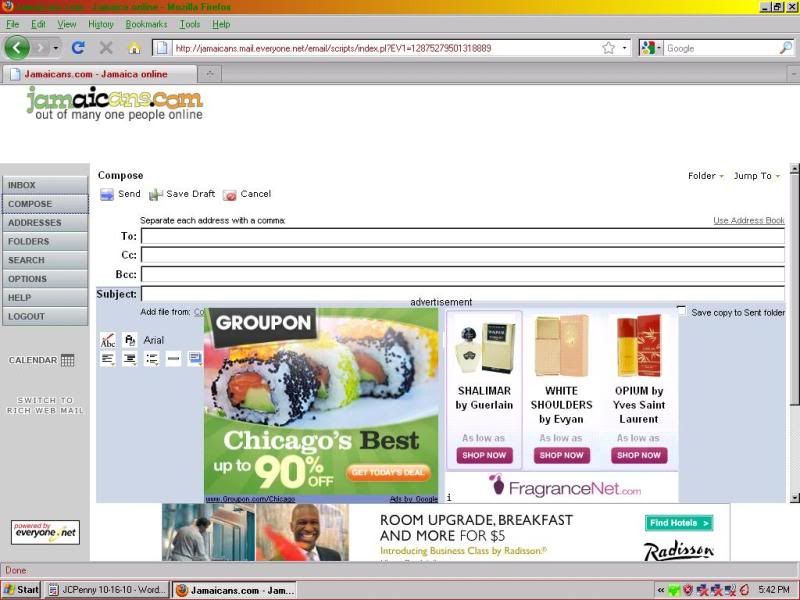Bookmark this page with the star icon

[x=608, y=48]
